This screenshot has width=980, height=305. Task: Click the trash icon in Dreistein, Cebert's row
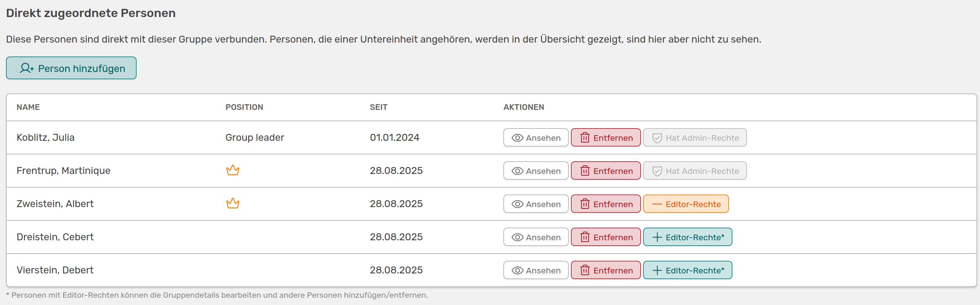(x=585, y=237)
